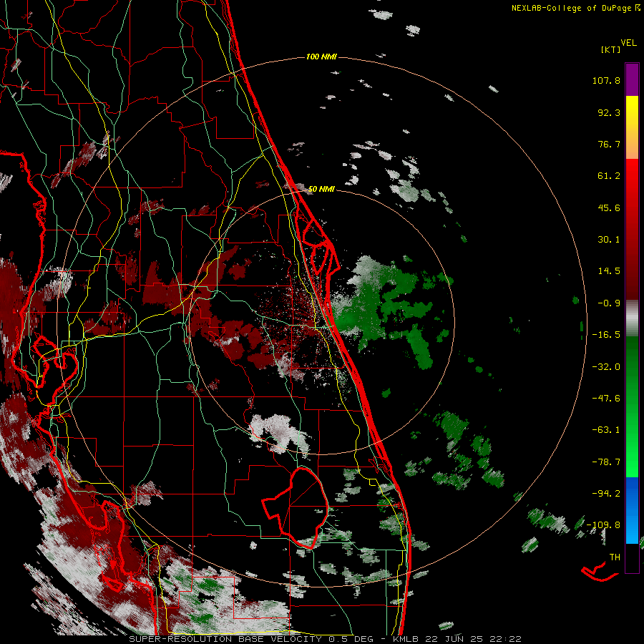
Task: Click the Super-Resolution Base Velocity caption
Action: coord(325,639)
